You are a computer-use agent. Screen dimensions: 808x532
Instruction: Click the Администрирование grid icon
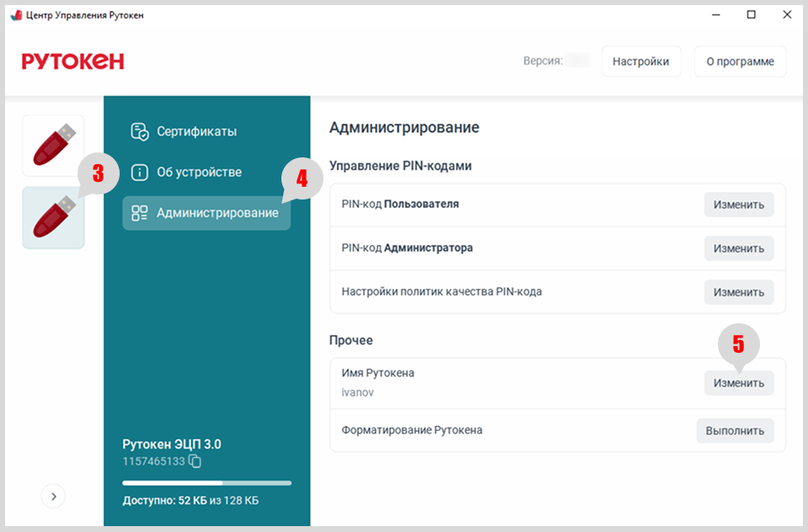click(140, 213)
